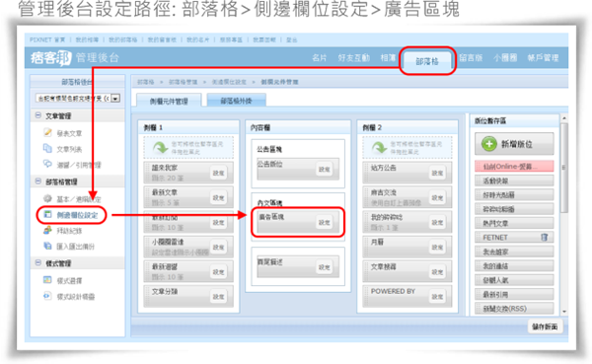This screenshot has width=592, height=364.
Task: Click the PIXNET 首頁 link at the top
Action: pyautogui.click(x=47, y=39)
